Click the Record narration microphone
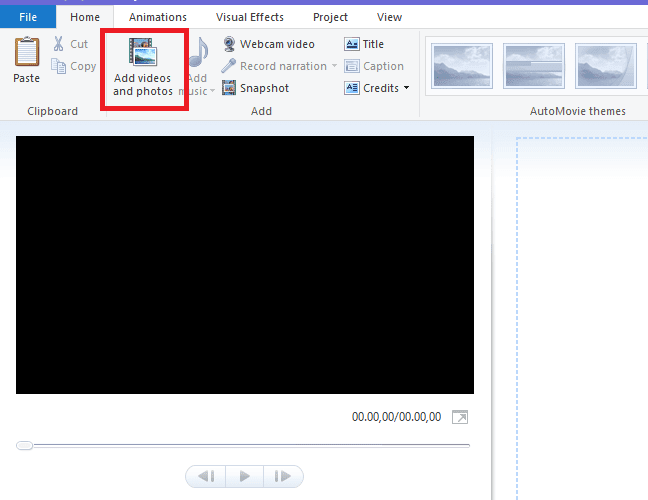Screen dimensions: 648x500 click(228, 66)
